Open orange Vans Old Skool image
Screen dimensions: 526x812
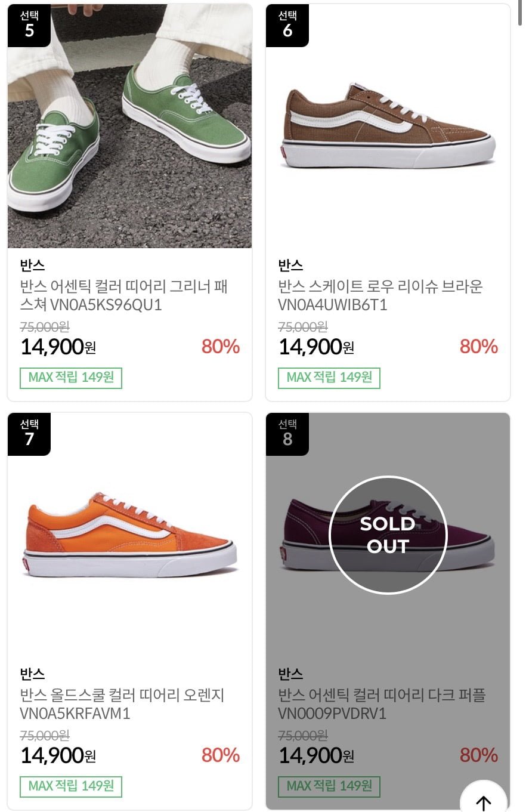[x=129, y=535]
